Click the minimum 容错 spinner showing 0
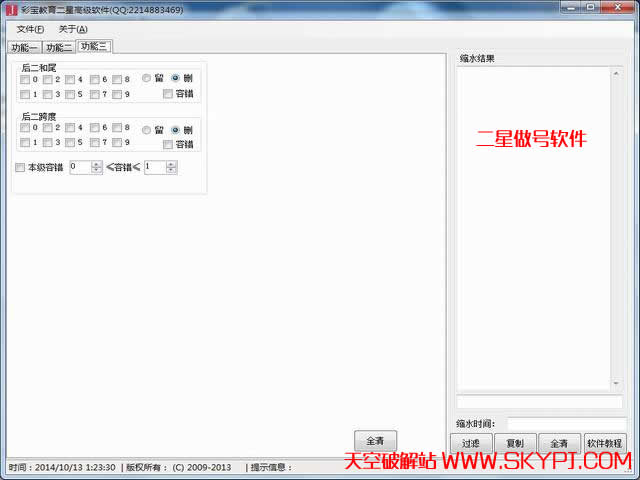The width and height of the screenshot is (640, 480). tap(80, 168)
